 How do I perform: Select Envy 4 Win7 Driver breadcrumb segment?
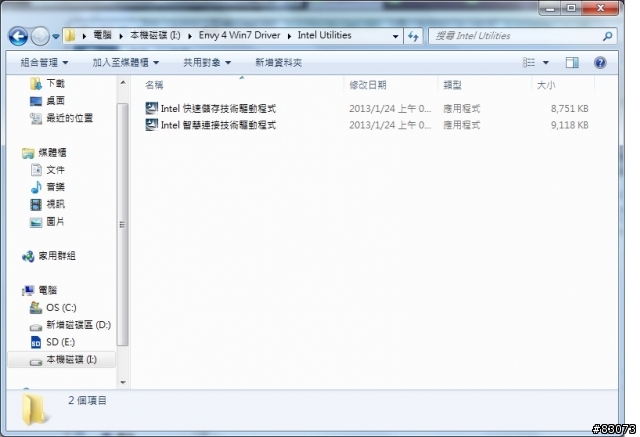point(239,35)
